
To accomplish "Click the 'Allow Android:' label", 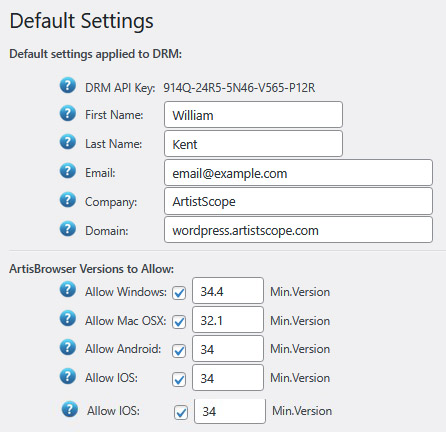I will 123,349.
